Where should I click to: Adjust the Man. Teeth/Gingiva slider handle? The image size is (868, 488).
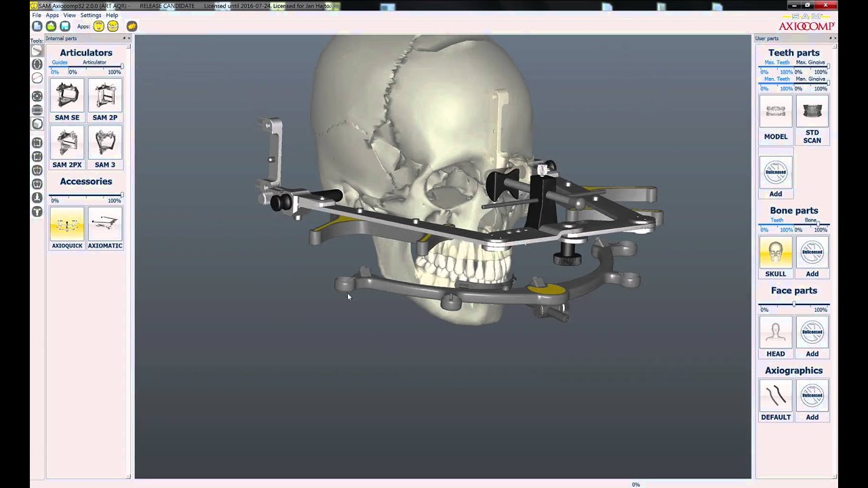pyautogui.click(x=828, y=83)
